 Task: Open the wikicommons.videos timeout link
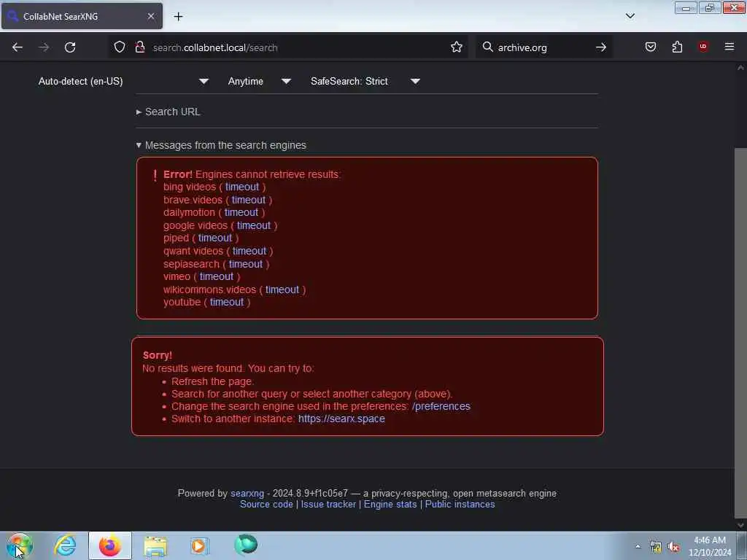(282, 289)
